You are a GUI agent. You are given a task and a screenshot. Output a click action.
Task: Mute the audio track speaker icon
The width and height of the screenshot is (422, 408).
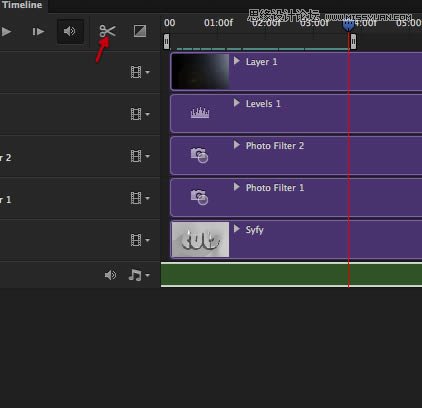(110, 275)
